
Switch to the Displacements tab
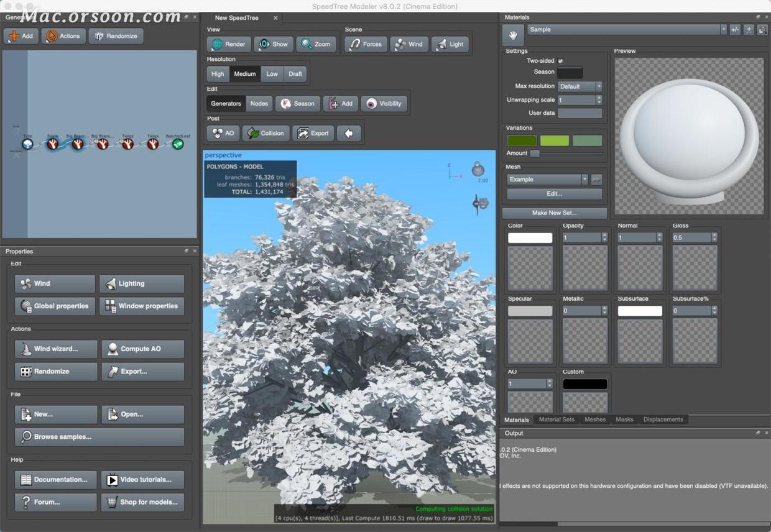tap(663, 420)
